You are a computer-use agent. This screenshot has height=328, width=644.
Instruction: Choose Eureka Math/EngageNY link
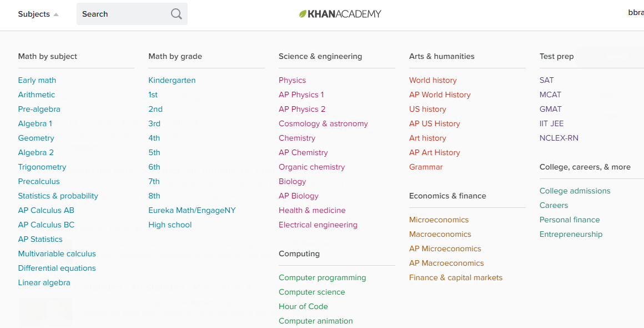point(192,210)
